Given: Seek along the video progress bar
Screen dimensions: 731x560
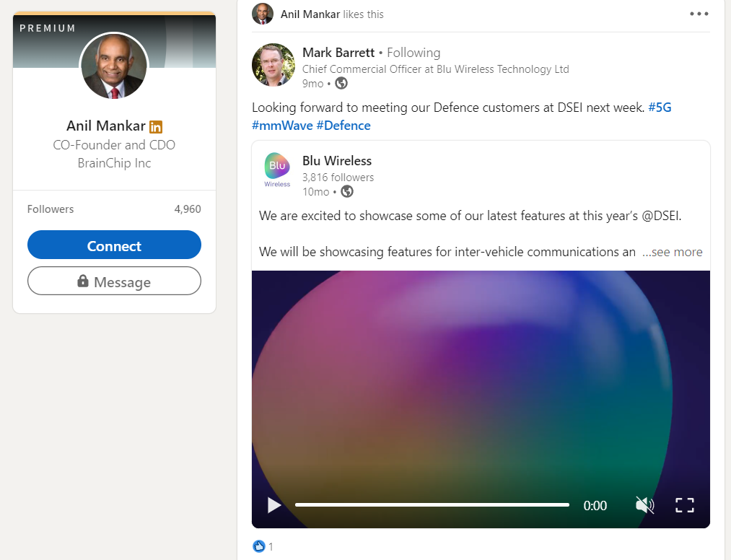Looking at the screenshot, I should pyautogui.click(x=432, y=505).
